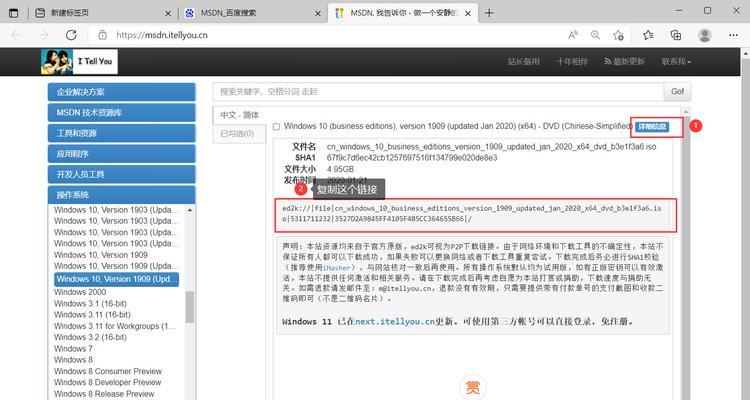The image size is (750, 400).
Task: Click the I Tell You site logo
Action: tap(79, 61)
